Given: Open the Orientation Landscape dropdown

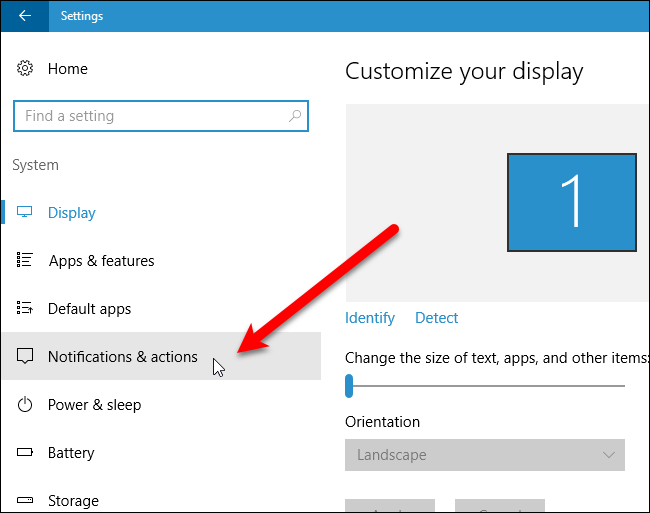Looking at the screenshot, I should point(485,455).
